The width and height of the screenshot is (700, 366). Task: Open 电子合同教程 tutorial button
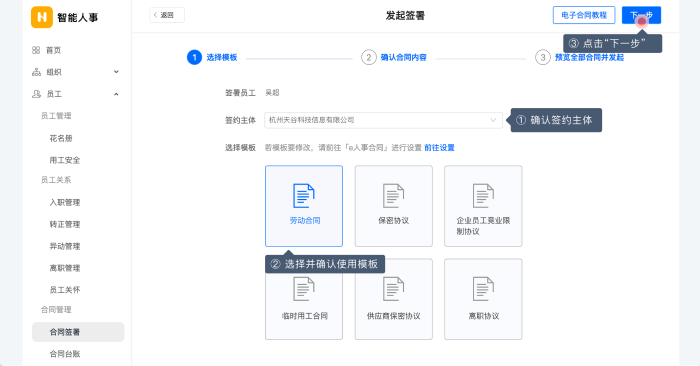(x=584, y=15)
